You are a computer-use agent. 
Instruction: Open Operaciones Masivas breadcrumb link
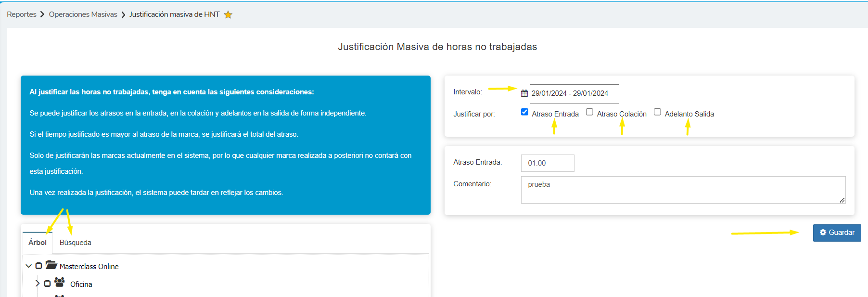click(83, 14)
